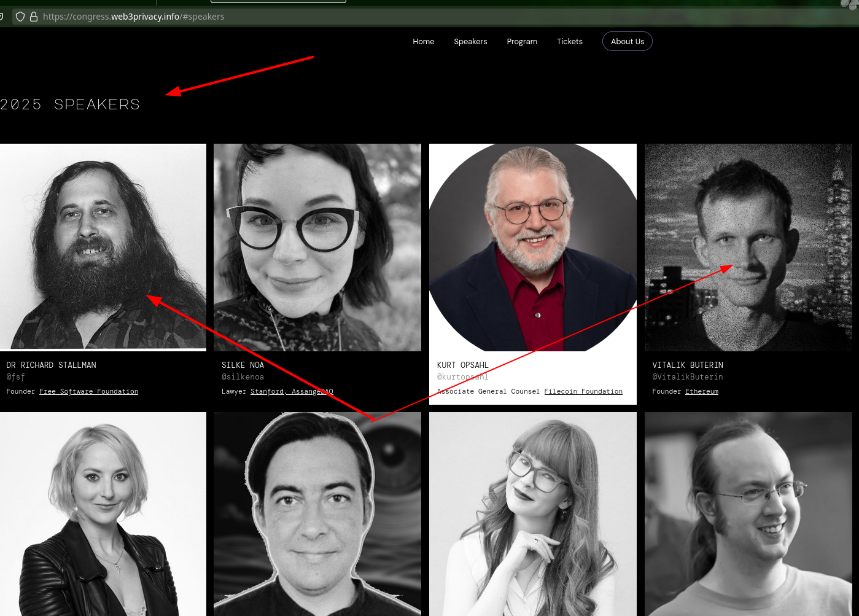Click the shield tracking protection icon
Viewport: 859px width, 616px height.
click(x=20, y=17)
